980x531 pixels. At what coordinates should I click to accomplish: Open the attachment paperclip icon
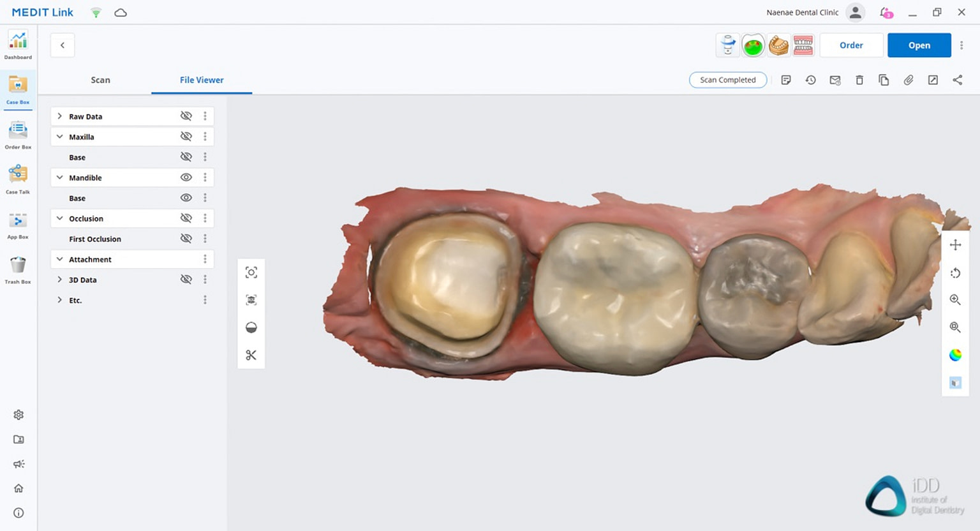(x=909, y=80)
